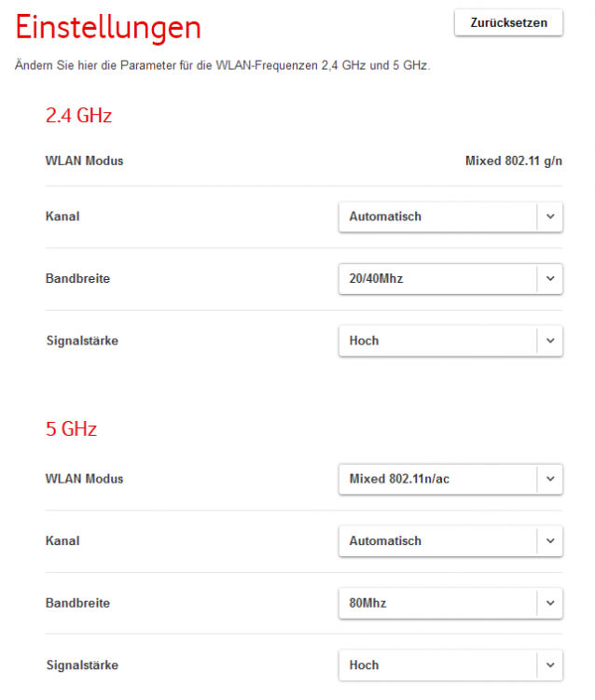Viewport: 595px width, 700px height.
Task: Click chevron arrow of 5 GHz Kanal selector
Action: coord(550,540)
